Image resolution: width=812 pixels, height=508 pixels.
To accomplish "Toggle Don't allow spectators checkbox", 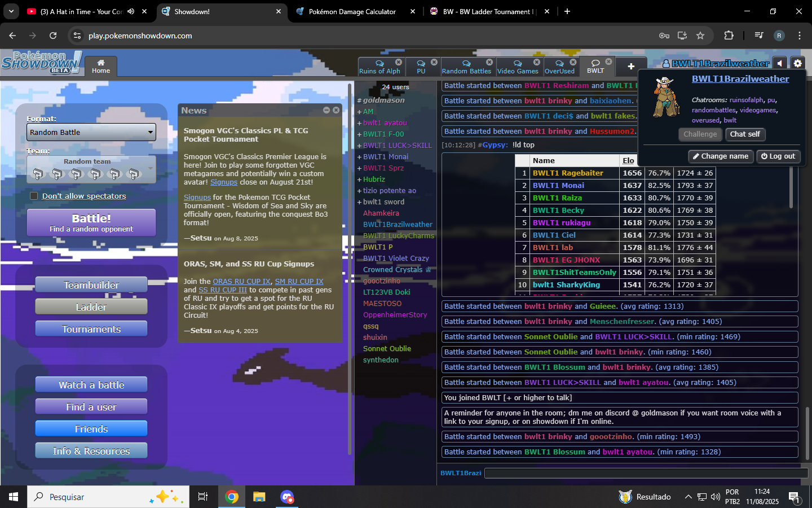I will point(34,196).
